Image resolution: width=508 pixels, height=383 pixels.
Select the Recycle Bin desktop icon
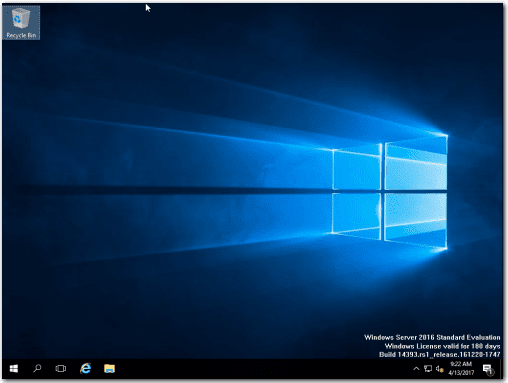[21, 23]
